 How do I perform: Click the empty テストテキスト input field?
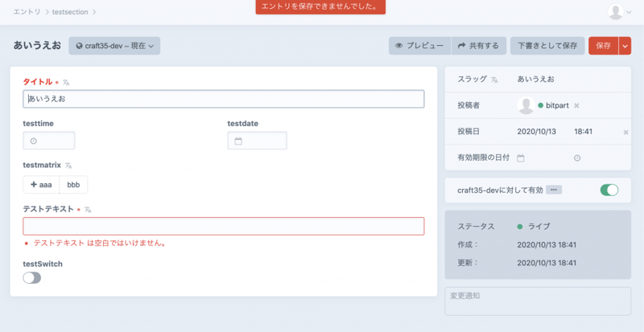[223, 227]
